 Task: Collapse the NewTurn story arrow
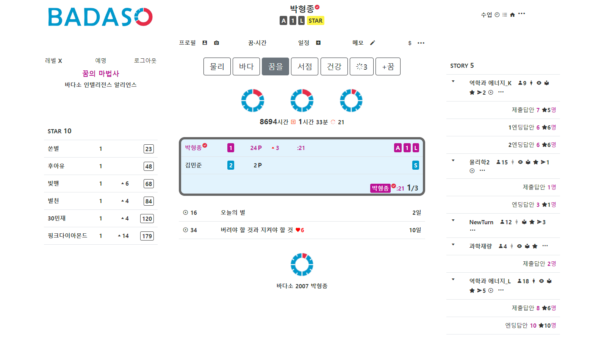[x=453, y=220]
